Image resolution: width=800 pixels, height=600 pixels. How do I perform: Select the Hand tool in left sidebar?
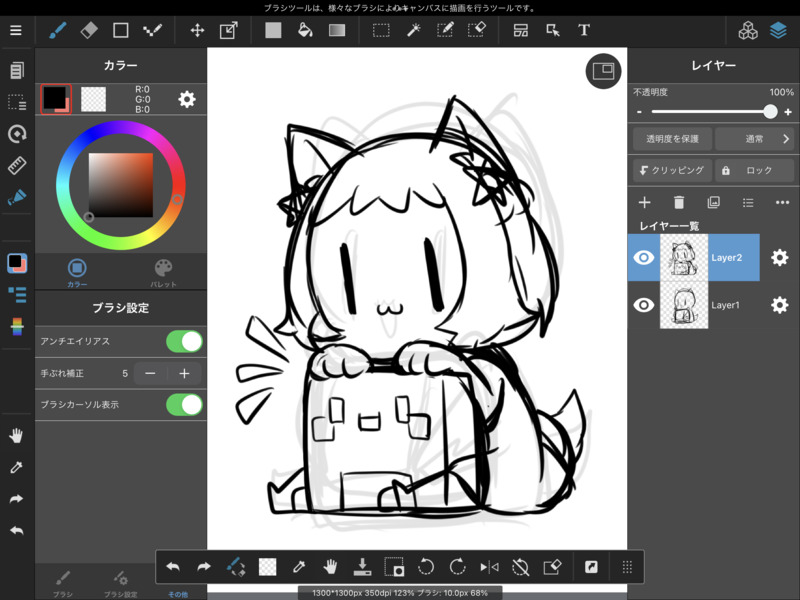click(x=16, y=436)
